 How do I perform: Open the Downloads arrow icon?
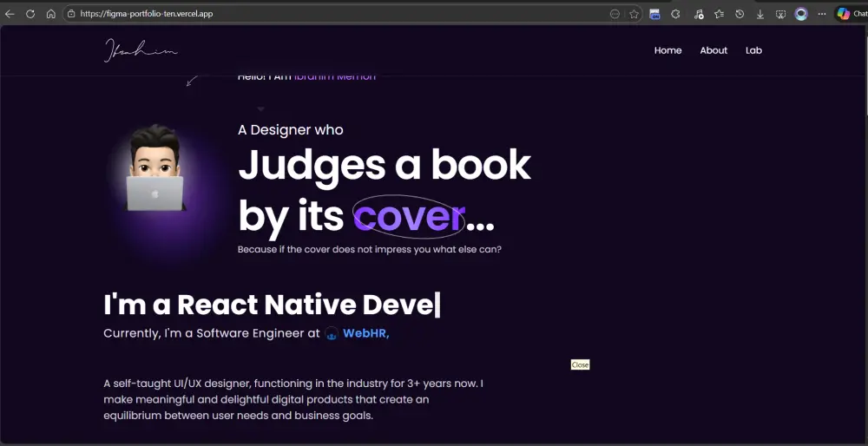760,14
